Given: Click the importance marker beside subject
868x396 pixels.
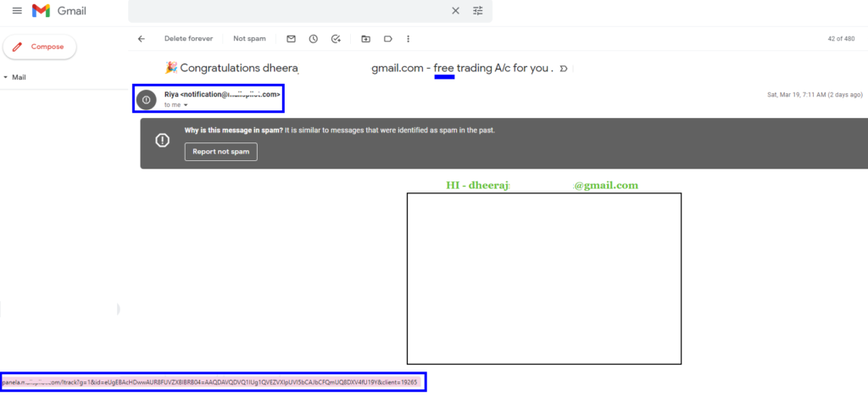Looking at the screenshot, I should (564, 69).
